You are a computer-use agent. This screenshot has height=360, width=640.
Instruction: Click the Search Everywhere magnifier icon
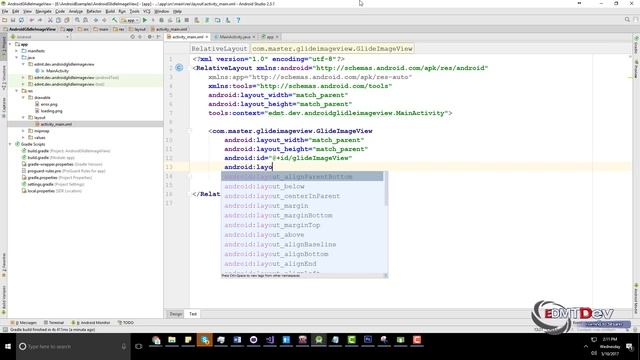click(627, 20)
